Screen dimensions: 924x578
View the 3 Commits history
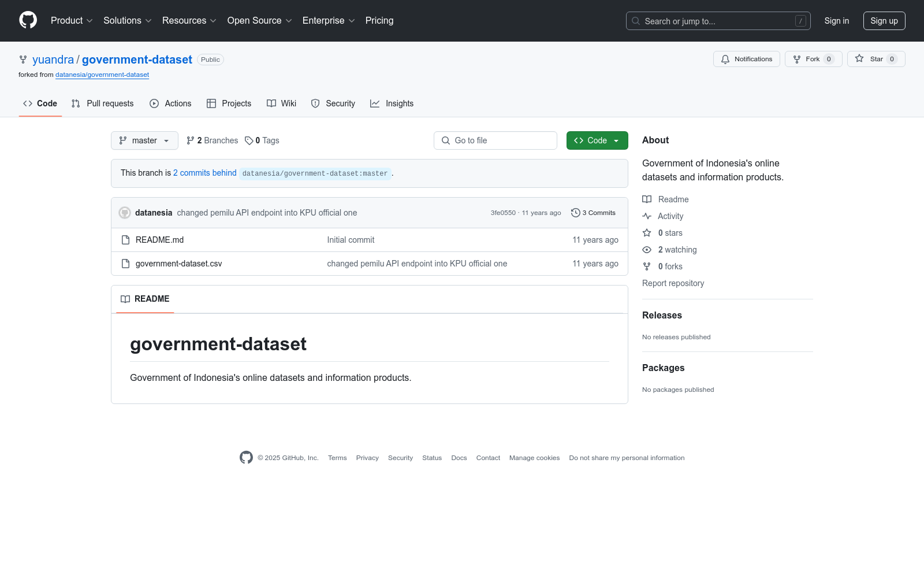click(593, 213)
